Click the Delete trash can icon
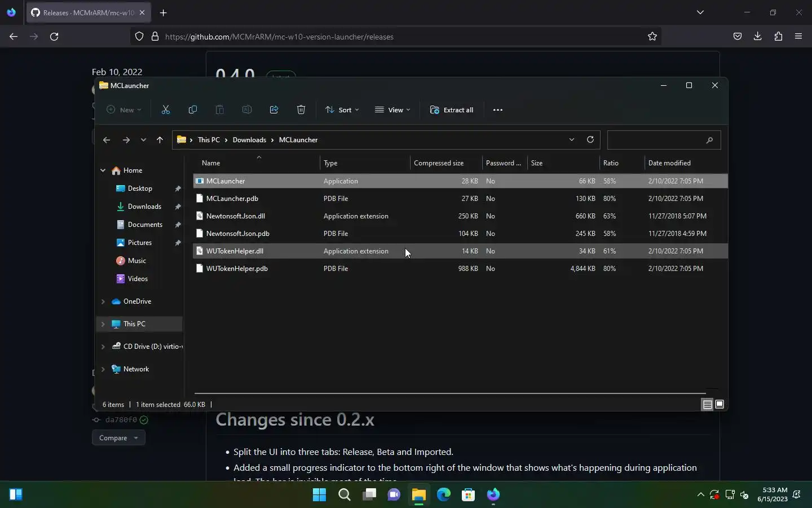 [x=301, y=110]
